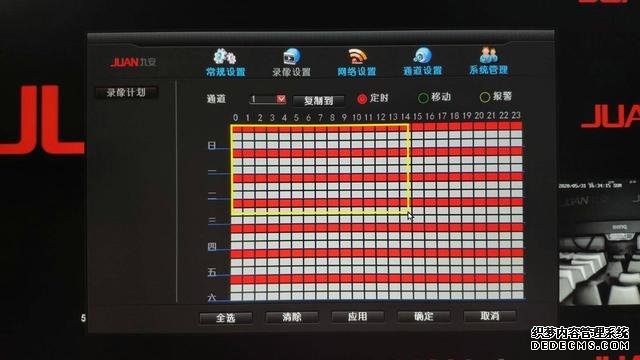
Task: Click the 清除 clear button
Action: 292,317
